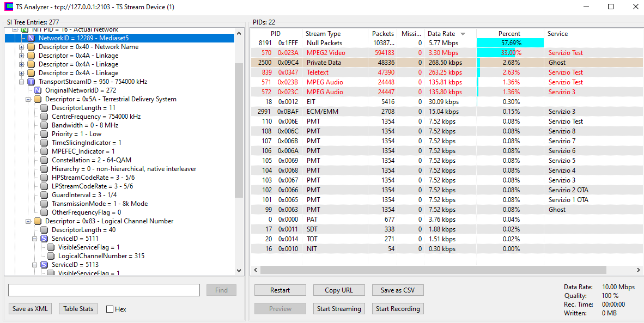Sort by the Missing column header

[411, 34]
